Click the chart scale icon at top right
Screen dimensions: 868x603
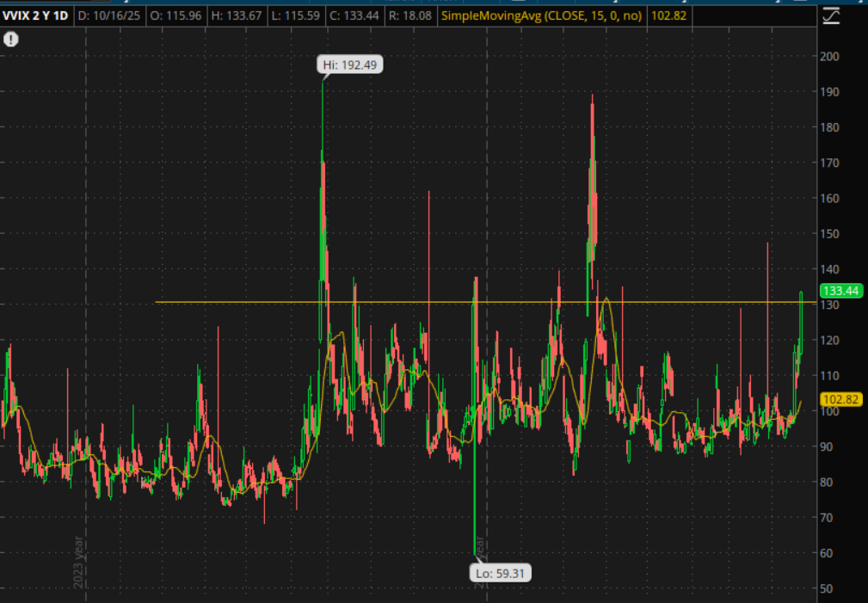coord(831,15)
